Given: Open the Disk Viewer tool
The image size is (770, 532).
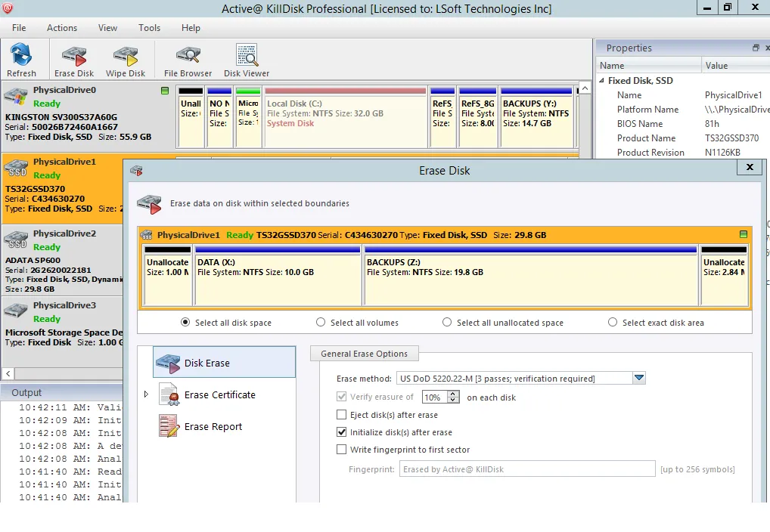Looking at the screenshot, I should (x=246, y=59).
